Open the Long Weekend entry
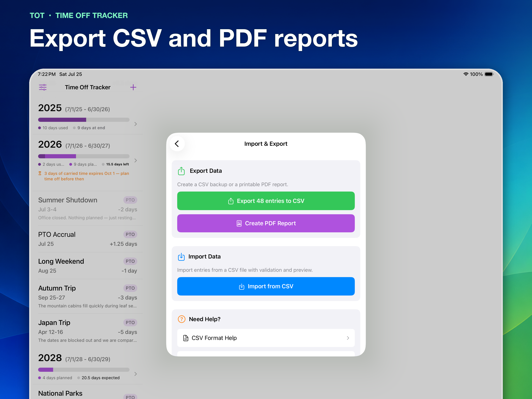This screenshot has height=399, width=532. pyautogui.click(x=88, y=266)
